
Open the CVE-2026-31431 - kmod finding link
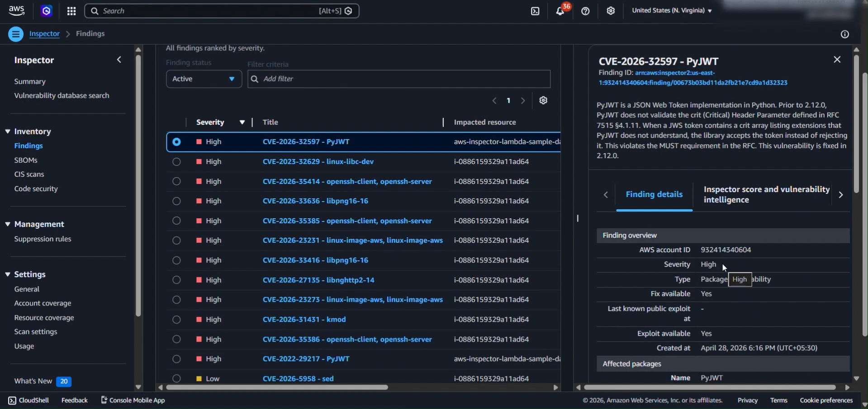(x=304, y=320)
